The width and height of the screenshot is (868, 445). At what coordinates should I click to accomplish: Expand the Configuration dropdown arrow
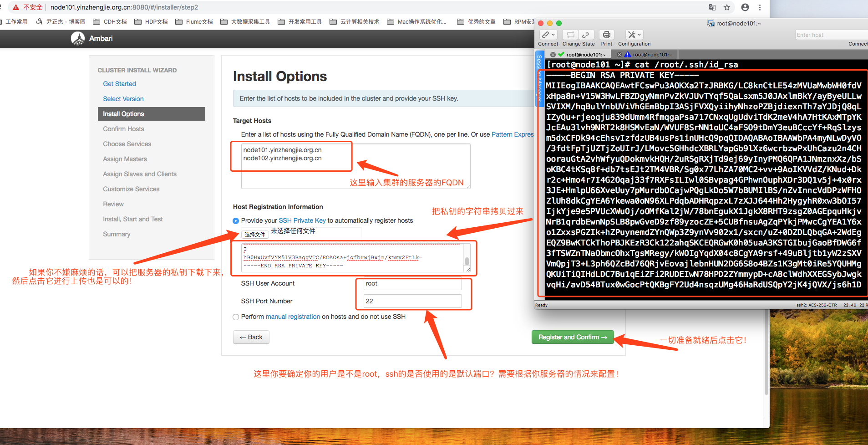(640, 35)
